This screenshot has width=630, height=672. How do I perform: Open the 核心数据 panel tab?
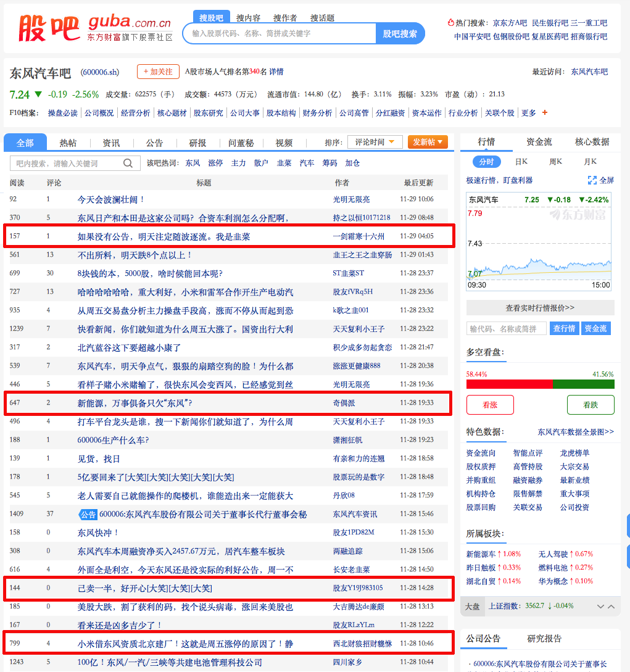click(592, 142)
